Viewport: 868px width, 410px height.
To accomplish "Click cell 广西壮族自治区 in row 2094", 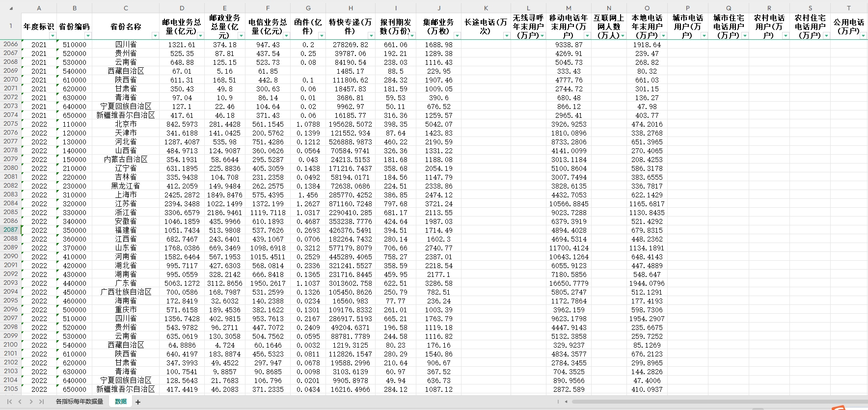I will (x=126, y=292).
